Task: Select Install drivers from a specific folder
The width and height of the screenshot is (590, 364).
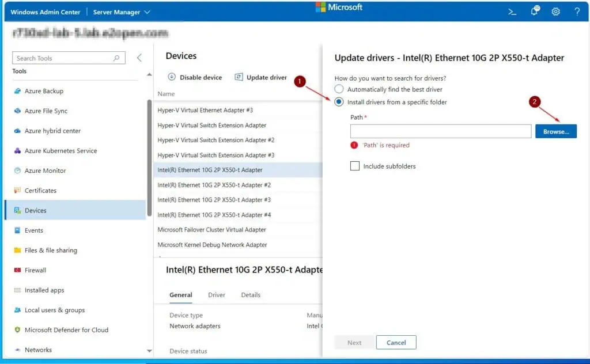Action: (339, 102)
